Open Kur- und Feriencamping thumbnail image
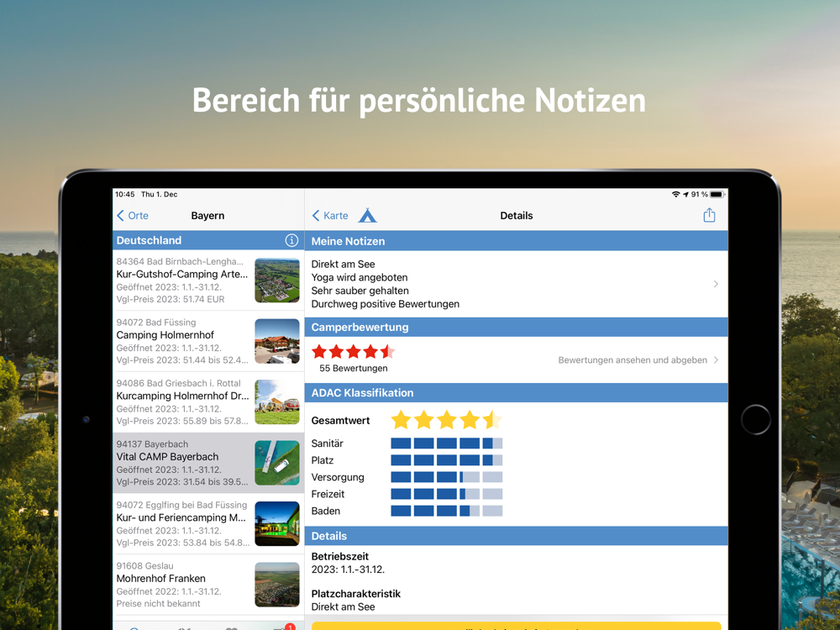The height and width of the screenshot is (630, 840). coord(277,524)
